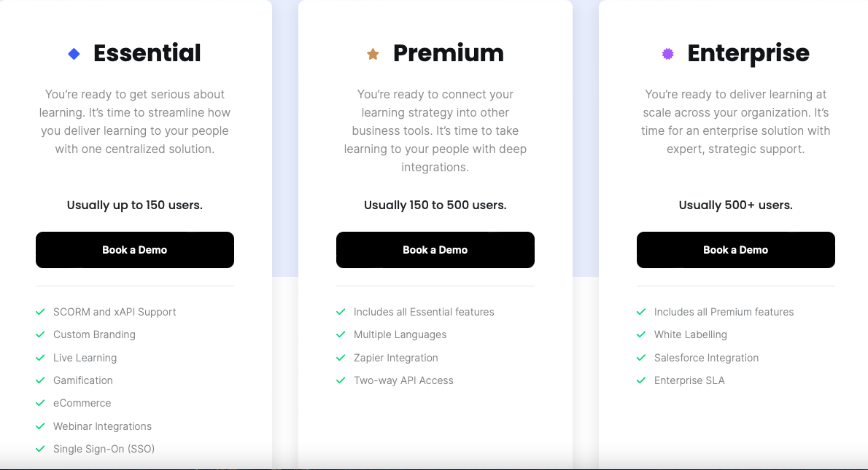Click the checkmark beside White Labelling

(641, 334)
